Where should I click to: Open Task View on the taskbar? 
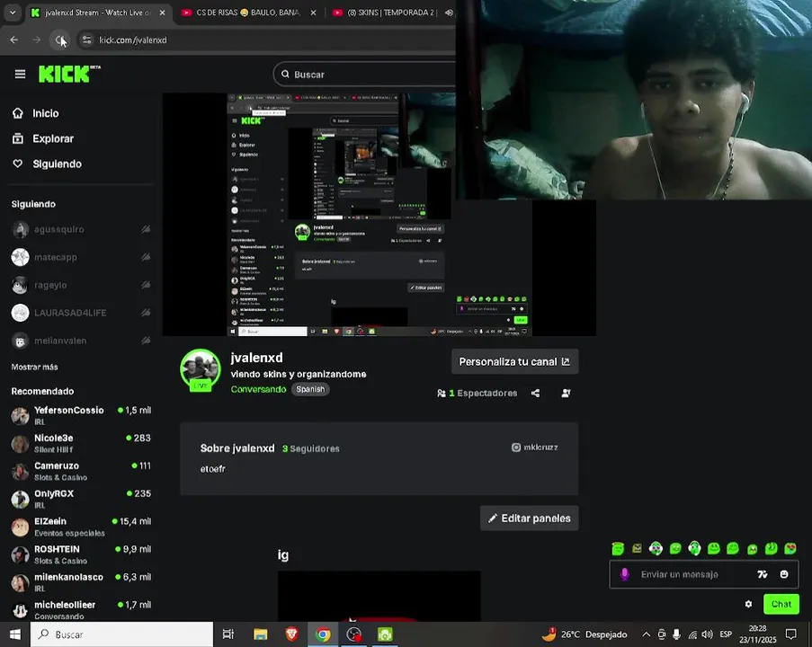tap(228, 634)
